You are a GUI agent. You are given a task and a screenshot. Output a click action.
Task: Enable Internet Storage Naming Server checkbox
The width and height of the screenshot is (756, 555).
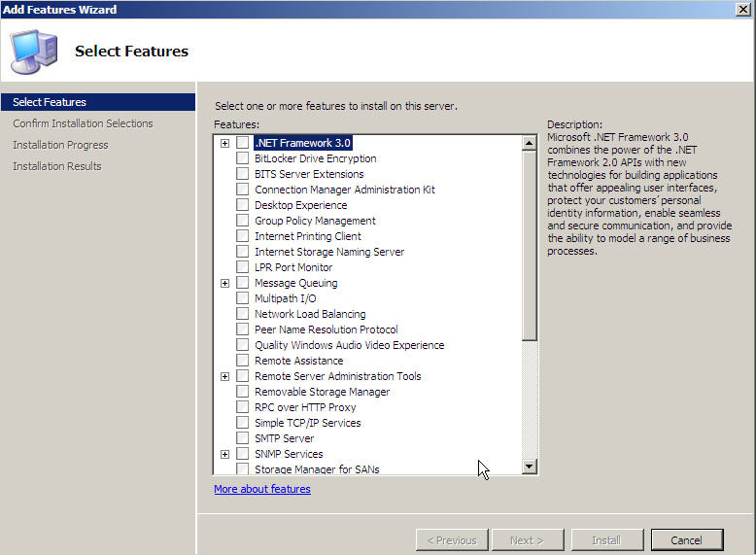[243, 252]
